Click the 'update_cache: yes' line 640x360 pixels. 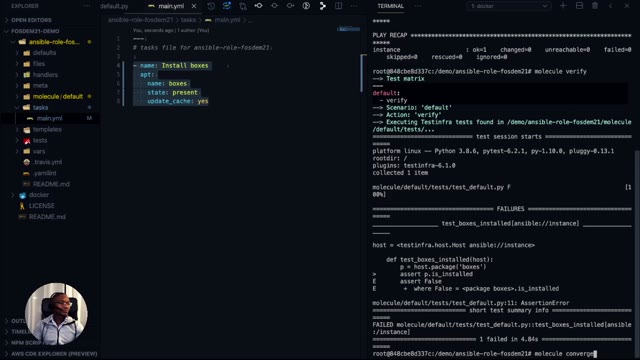click(x=178, y=101)
